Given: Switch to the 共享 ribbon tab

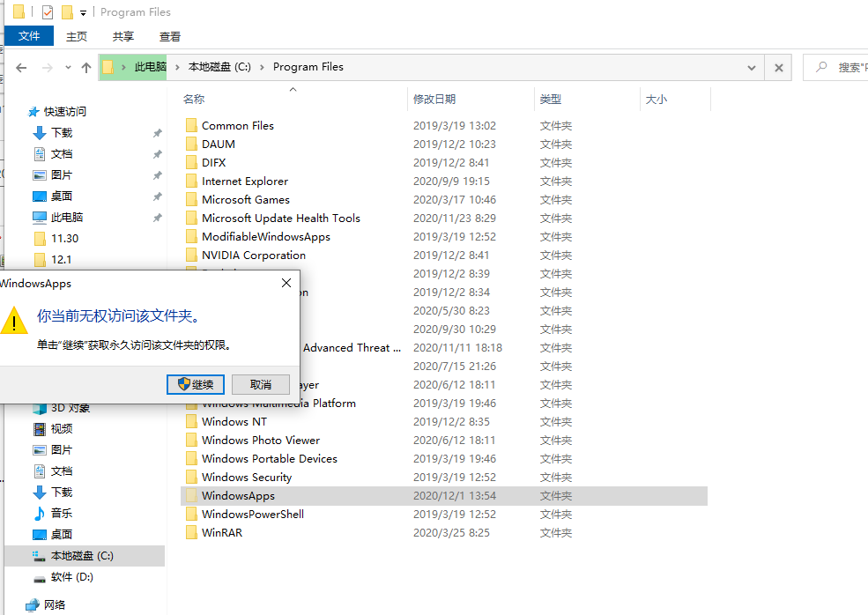Looking at the screenshot, I should 122,36.
